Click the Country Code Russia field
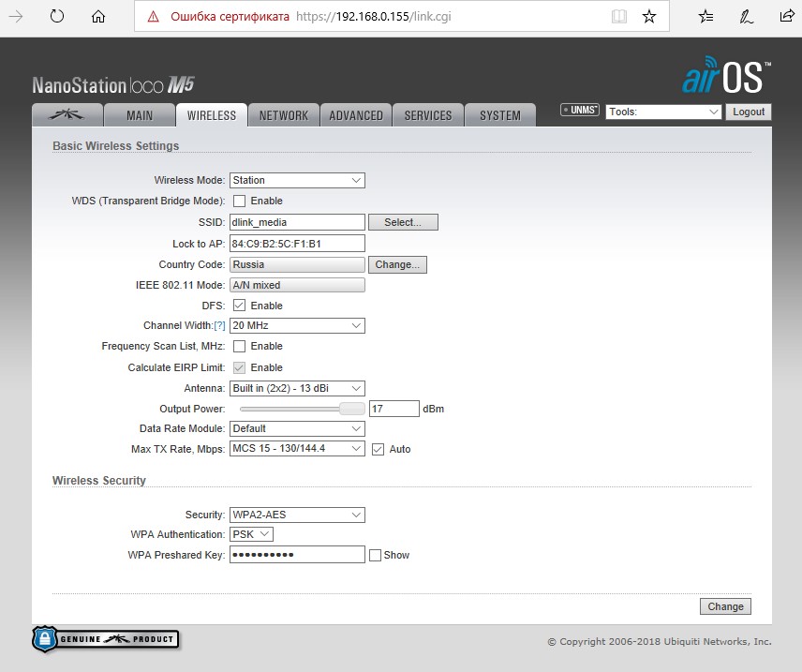The height and width of the screenshot is (672, 802). 297,264
